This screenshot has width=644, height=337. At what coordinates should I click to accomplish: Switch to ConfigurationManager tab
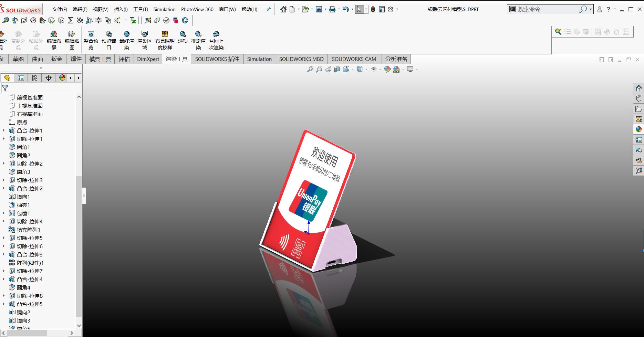35,78
